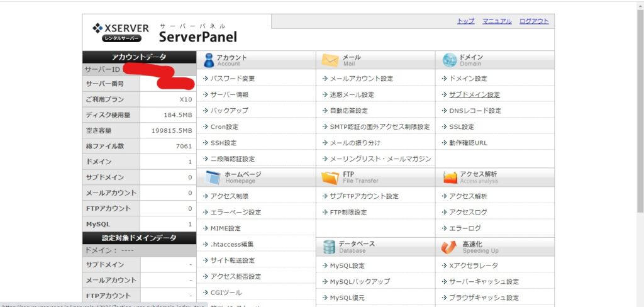This screenshot has height=307, width=644.
Task: Open MySQLバックアップ
Action: pyautogui.click(x=360, y=282)
